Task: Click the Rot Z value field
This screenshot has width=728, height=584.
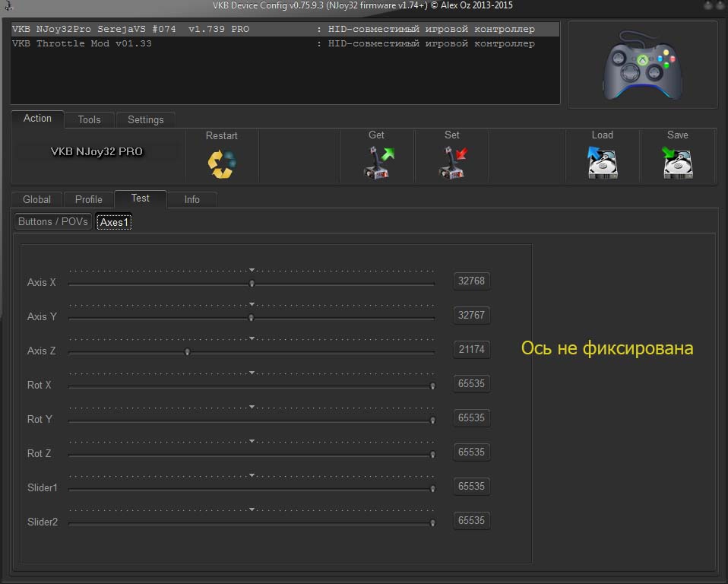Action: 471,452
